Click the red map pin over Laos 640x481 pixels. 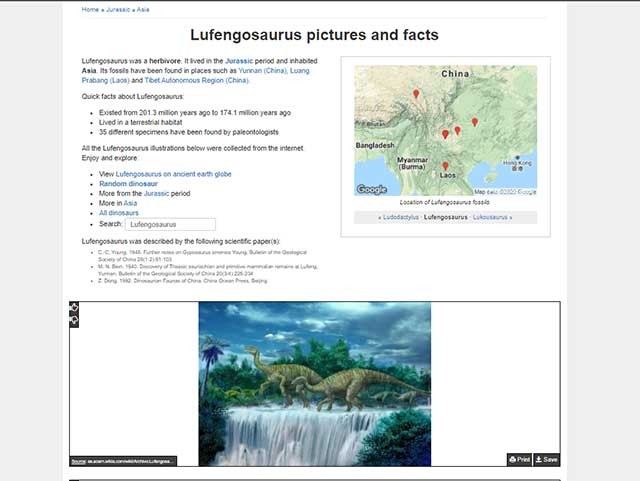(445, 166)
